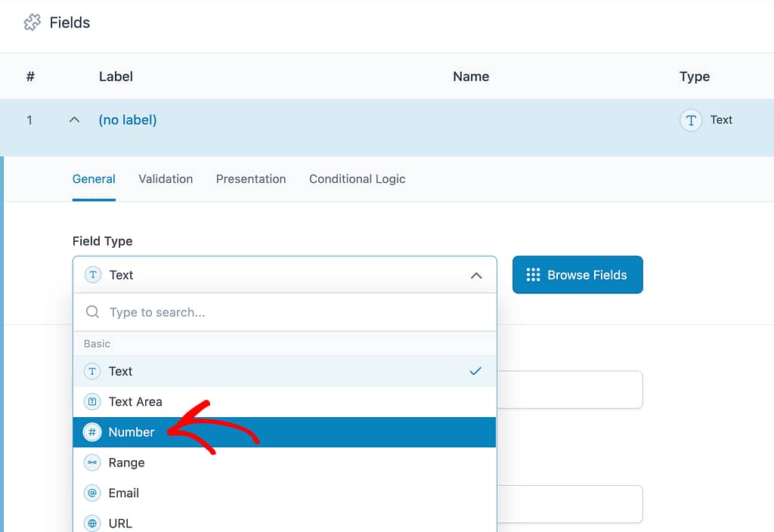The image size is (774, 532).
Task: Click the Text Area option icon
Action: pos(92,402)
